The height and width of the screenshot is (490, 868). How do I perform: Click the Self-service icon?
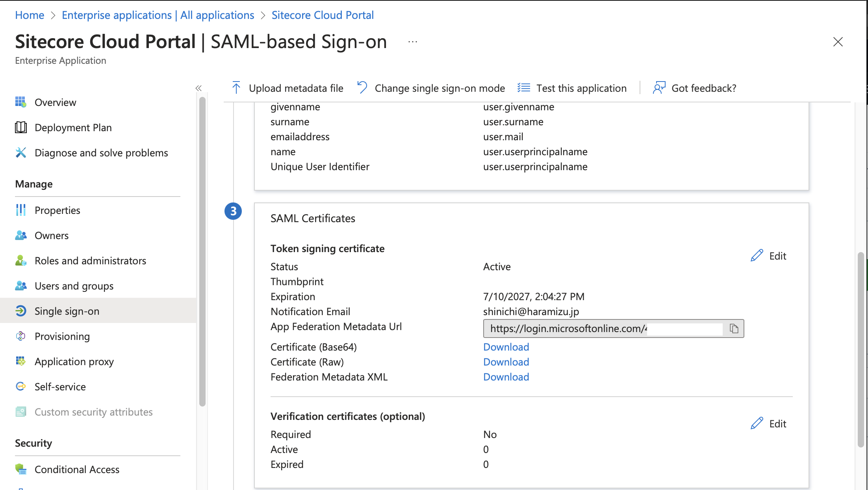21,386
